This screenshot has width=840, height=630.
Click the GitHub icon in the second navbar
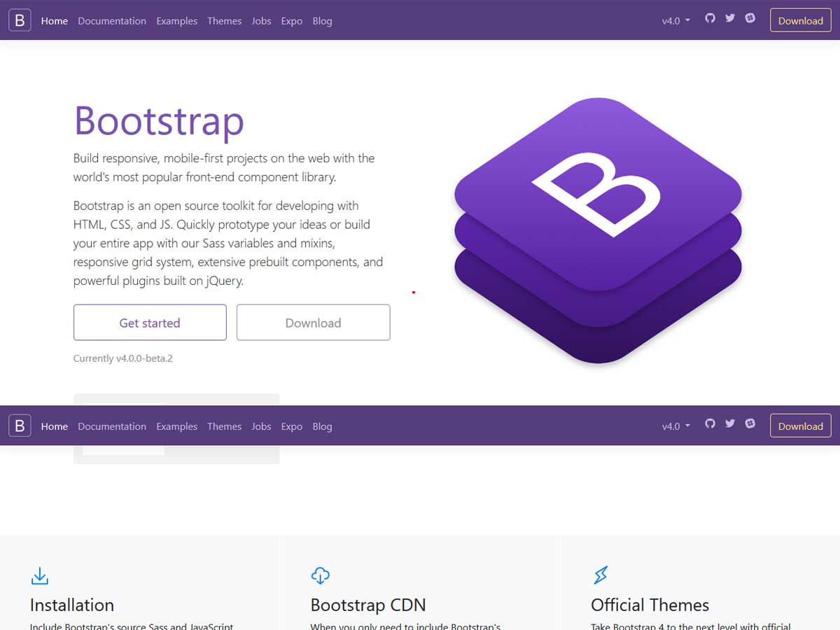pos(710,424)
